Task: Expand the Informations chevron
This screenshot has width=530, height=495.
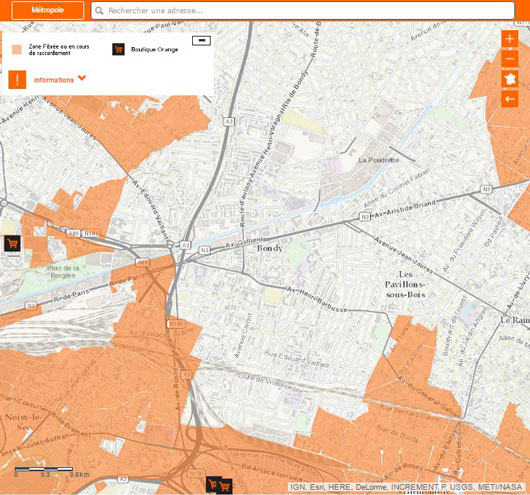Action: tap(82, 78)
